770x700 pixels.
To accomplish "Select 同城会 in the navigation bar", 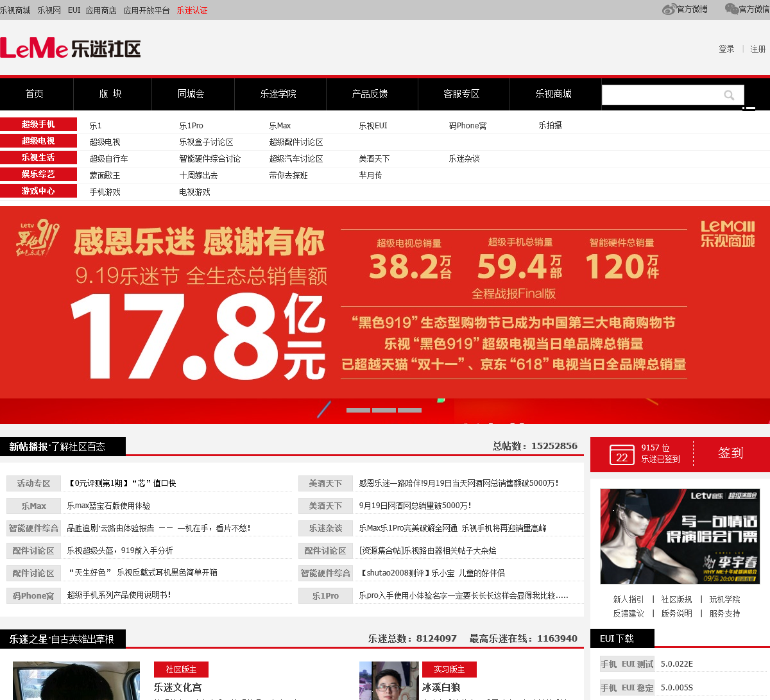I will 191,94.
